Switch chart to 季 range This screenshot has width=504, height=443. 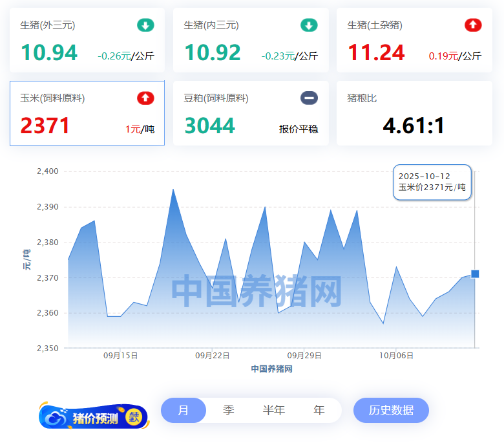pyautogui.click(x=229, y=410)
